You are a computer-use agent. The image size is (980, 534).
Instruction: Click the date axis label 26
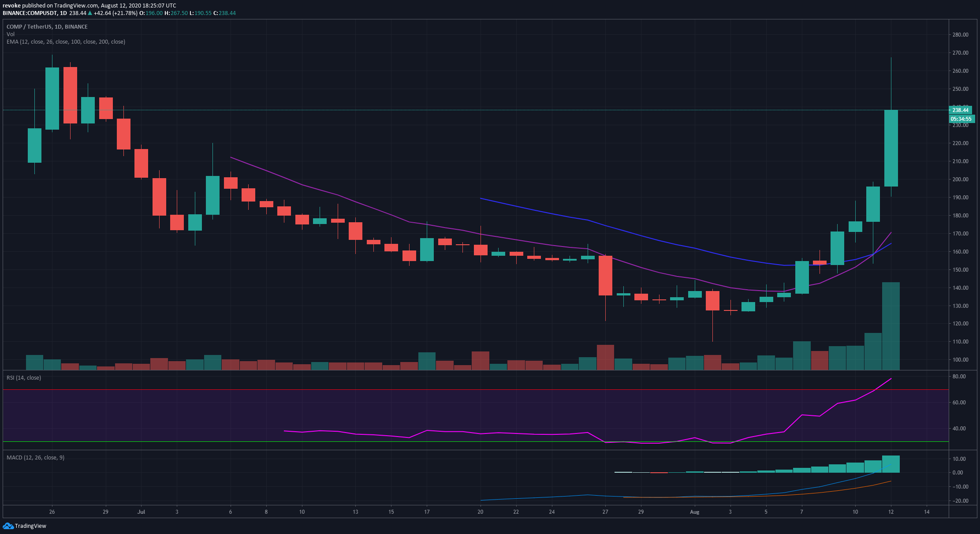pos(52,512)
